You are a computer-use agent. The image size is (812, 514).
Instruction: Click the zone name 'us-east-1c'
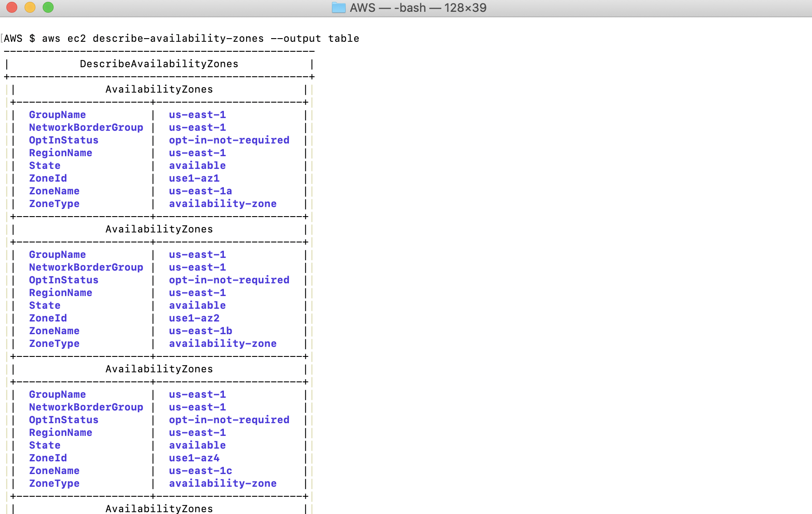[x=200, y=471]
